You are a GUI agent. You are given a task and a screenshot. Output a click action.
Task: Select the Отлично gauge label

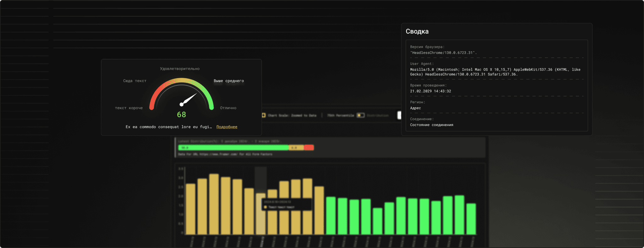click(228, 108)
